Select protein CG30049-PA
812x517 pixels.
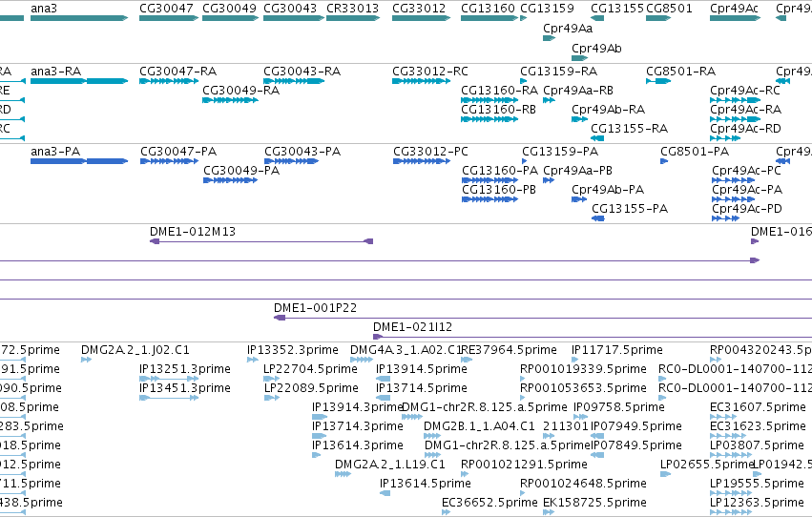[231, 180]
